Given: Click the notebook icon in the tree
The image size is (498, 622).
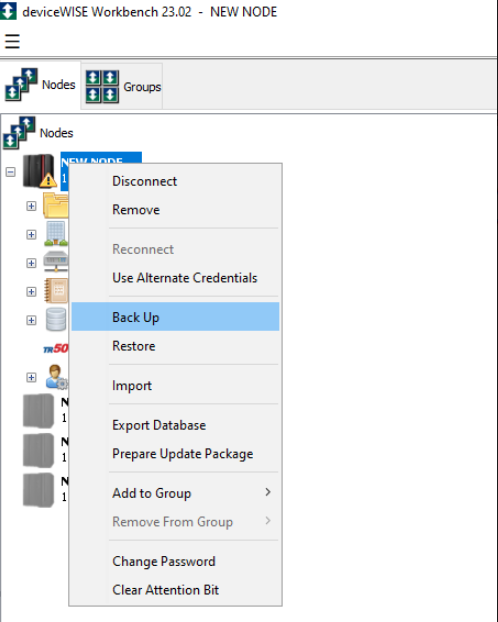Looking at the screenshot, I should pos(56,291).
